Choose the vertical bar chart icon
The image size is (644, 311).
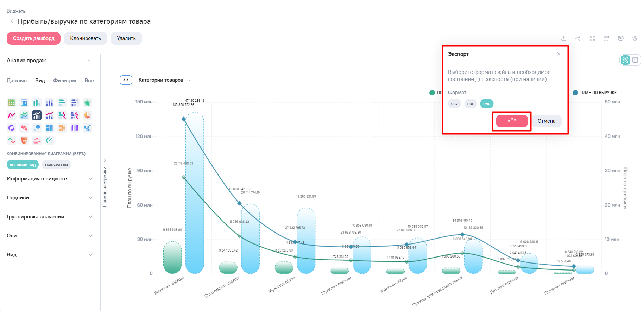click(x=37, y=102)
